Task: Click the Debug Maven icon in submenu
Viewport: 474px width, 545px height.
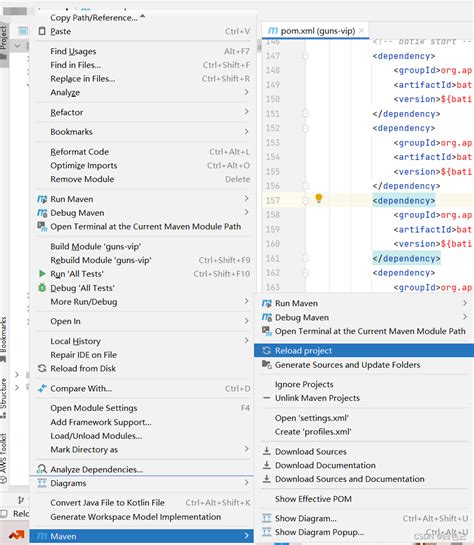Action: (x=267, y=317)
